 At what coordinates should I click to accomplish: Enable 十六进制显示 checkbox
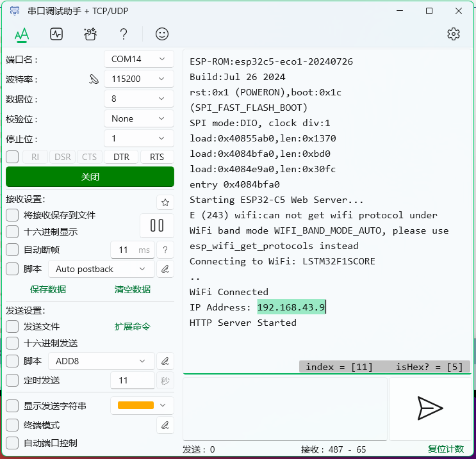[x=12, y=232]
